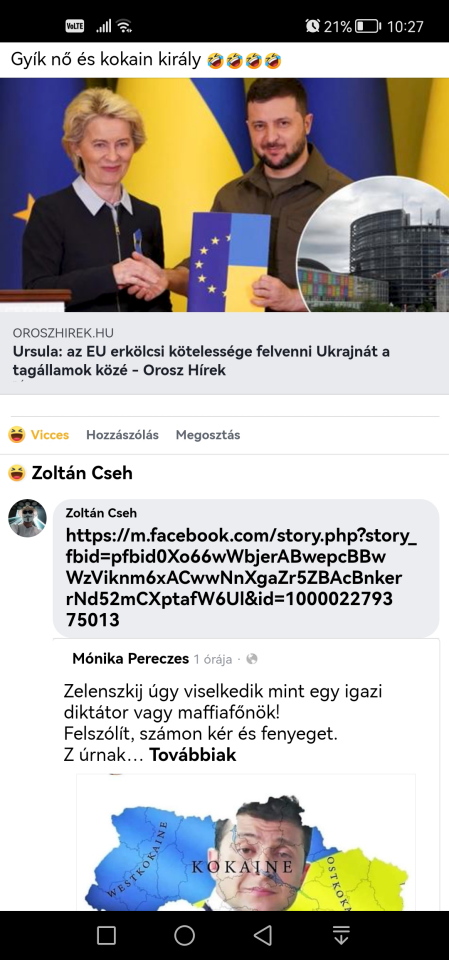
Task: Expand post text via Továbbiak
Action: click(x=192, y=755)
